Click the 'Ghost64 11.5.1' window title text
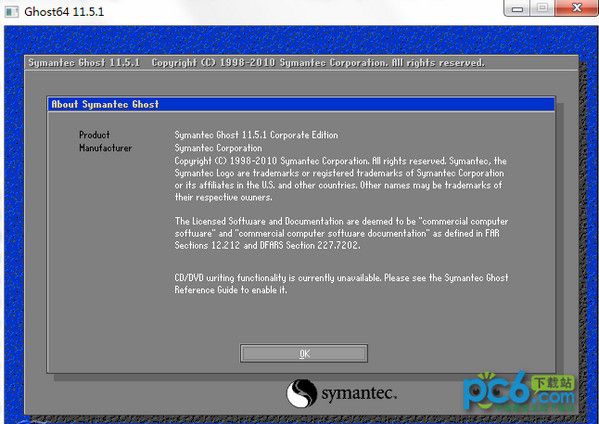 coord(64,11)
